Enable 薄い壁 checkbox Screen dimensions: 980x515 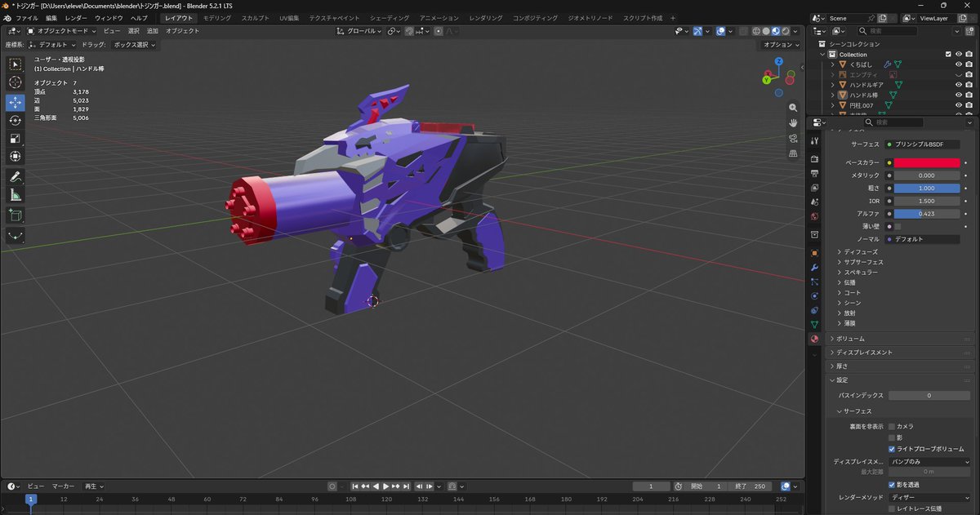898,227
